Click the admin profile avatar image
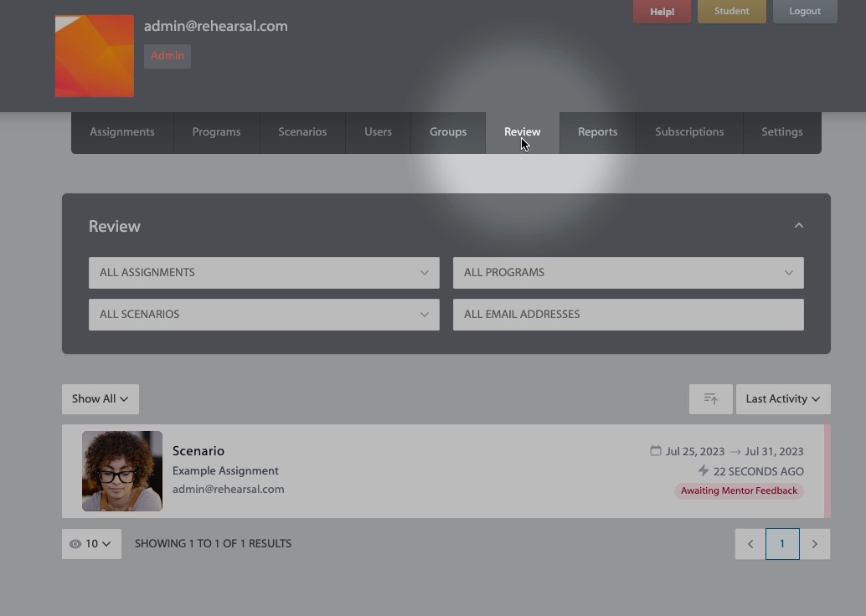This screenshot has width=866, height=616. [x=95, y=56]
